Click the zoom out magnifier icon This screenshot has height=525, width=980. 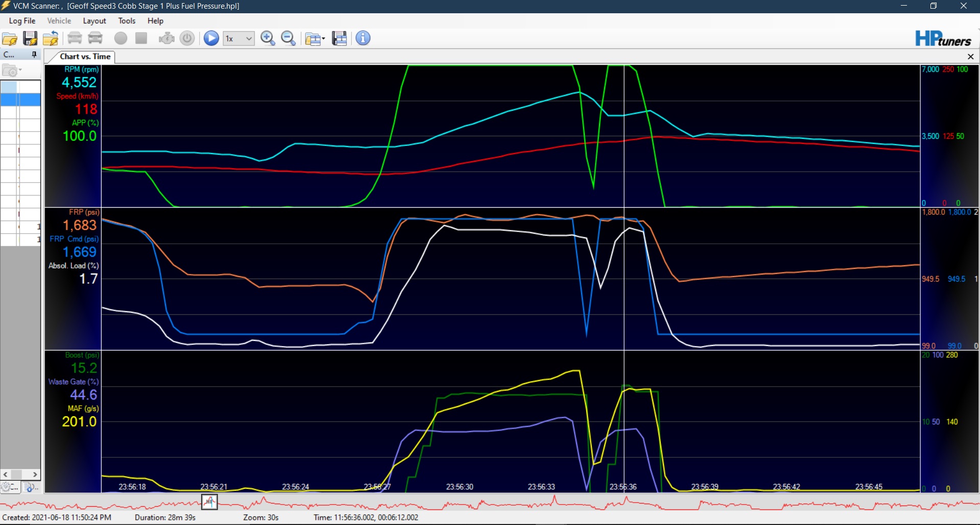[289, 38]
